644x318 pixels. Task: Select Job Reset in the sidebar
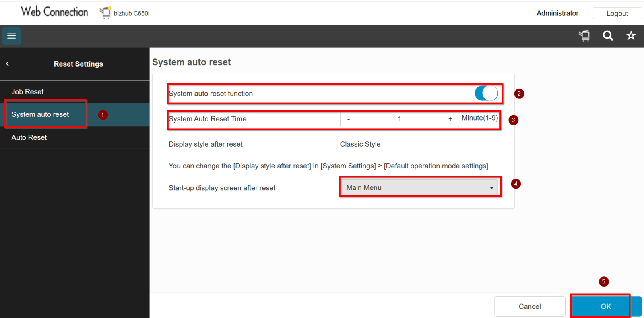pyautogui.click(x=27, y=92)
